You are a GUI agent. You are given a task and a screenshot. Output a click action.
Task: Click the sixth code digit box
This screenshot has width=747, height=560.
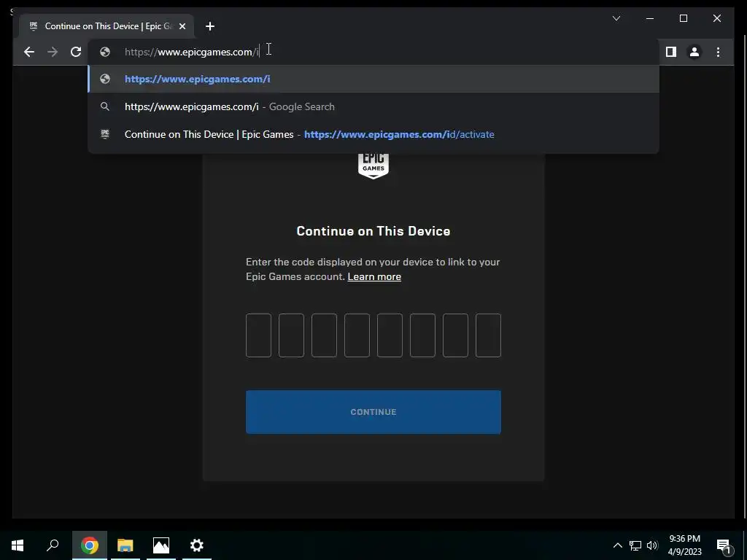point(422,335)
